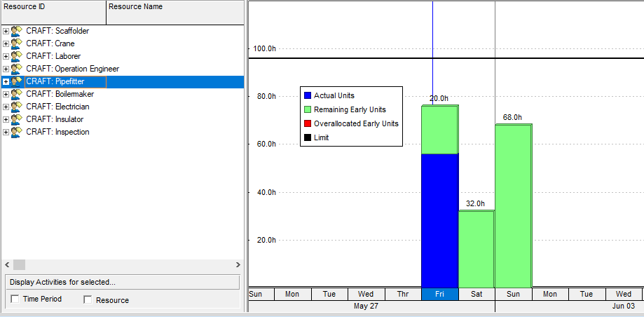The image size is (644, 317).
Task: Expand the CRAFT: Pipefitter tree node
Action: 6,81
